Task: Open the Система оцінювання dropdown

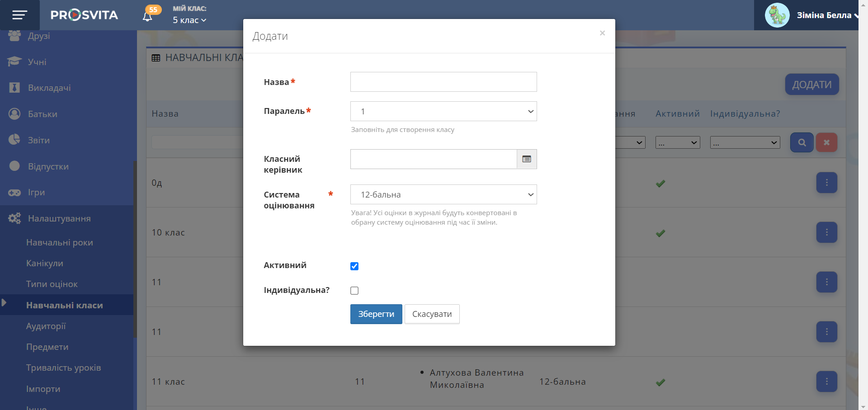Action: click(443, 195)
